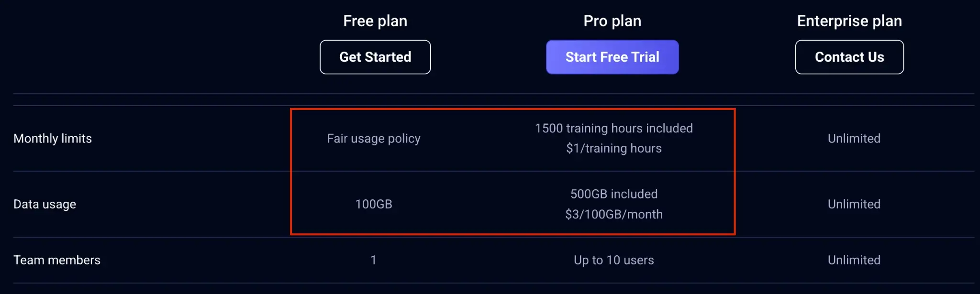Viewport: 980px width, 294px height.
Task: Click Unlimited in the Data usage row
Action: pyautogui.click(x=854, y=204)
